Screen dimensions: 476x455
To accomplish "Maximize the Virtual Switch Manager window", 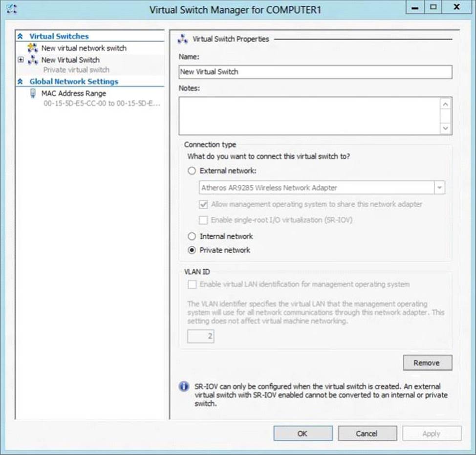I will (433, 7).
